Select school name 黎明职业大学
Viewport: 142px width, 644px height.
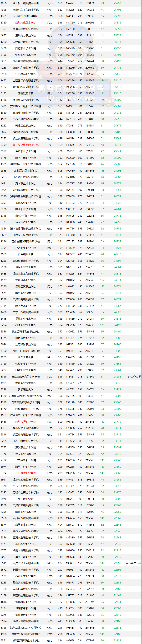[26, 390]
